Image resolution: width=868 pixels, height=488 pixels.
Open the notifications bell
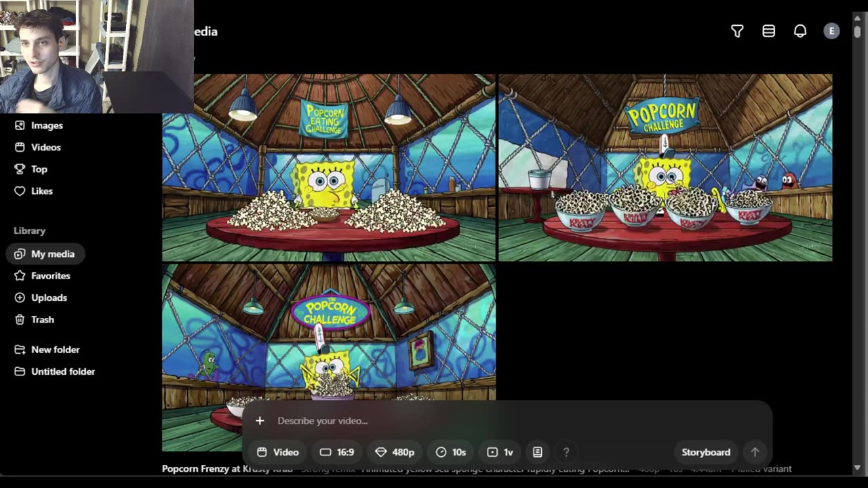pyautogui.click(x=800, y=31)
